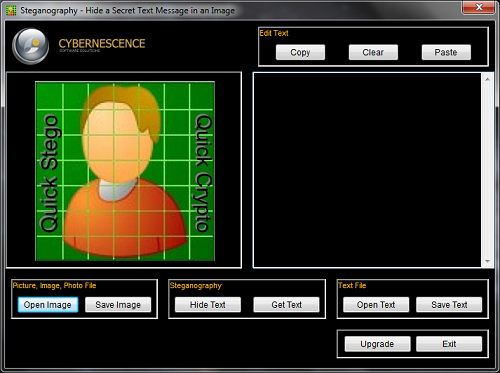Click the 'Picture, Image, Photo File' label

coord(54,285)
